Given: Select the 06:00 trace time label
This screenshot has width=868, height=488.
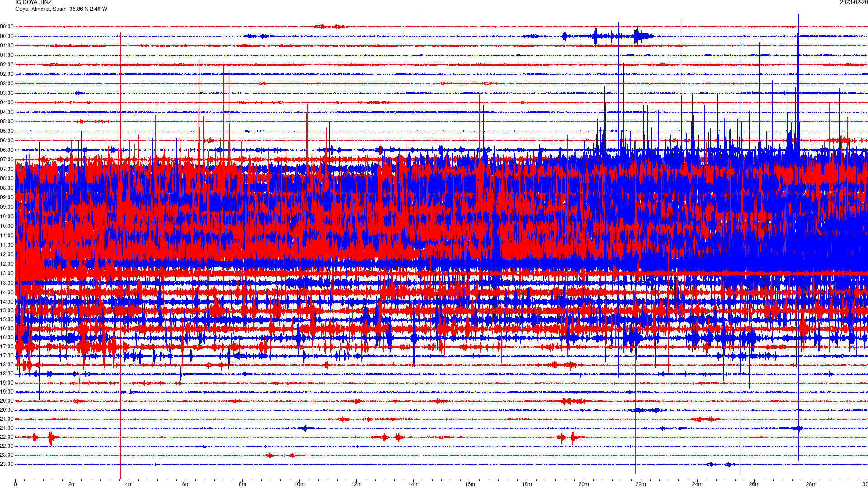Looking at the screenshot, I should pos(7,141).
